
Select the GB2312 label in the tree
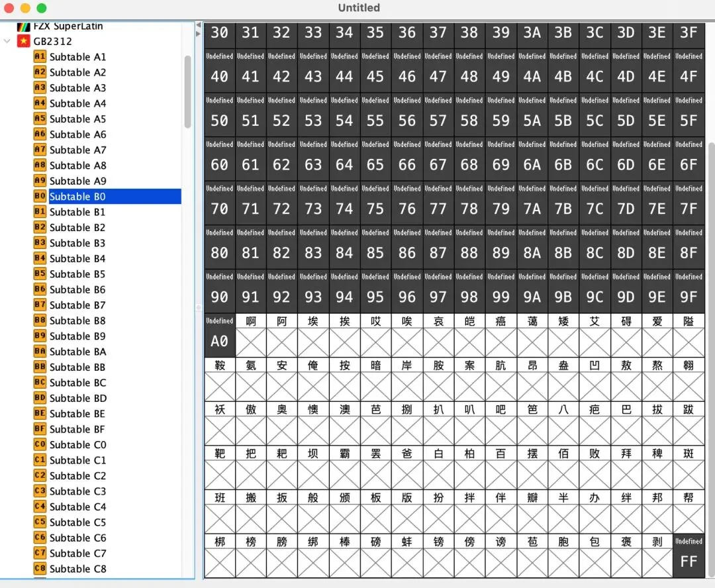coord(52,41)
